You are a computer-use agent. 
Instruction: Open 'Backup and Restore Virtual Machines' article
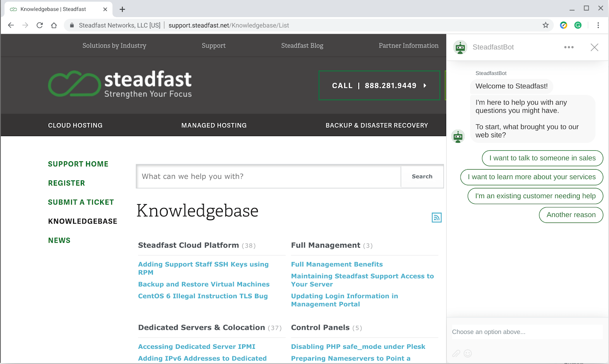pos(204,284)
